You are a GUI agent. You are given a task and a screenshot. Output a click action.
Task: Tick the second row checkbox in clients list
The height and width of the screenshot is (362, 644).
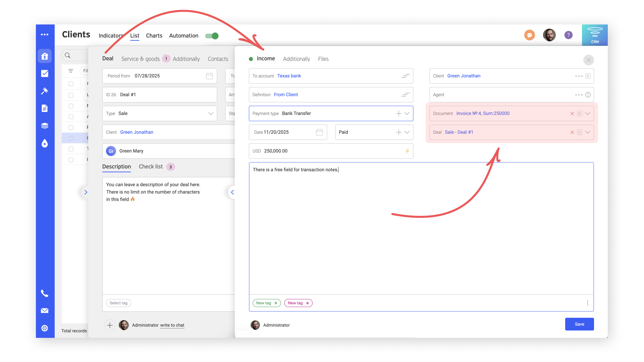[x=71, y=95]
